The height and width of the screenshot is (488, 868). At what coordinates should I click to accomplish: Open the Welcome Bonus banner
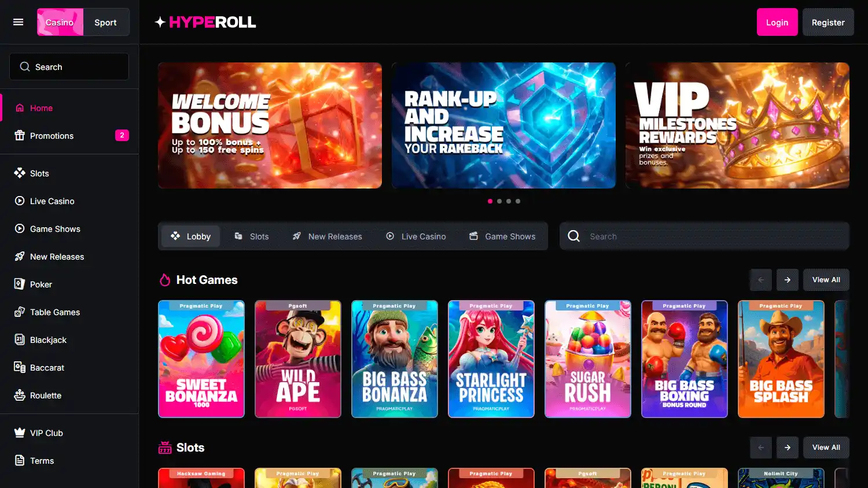point(270,125)
